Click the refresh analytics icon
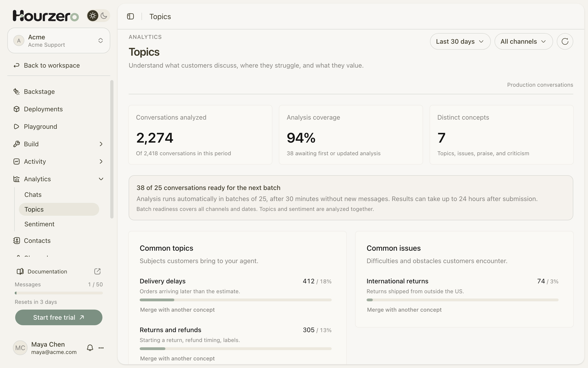The image size is (588, 368). click(x=565, y=41)
